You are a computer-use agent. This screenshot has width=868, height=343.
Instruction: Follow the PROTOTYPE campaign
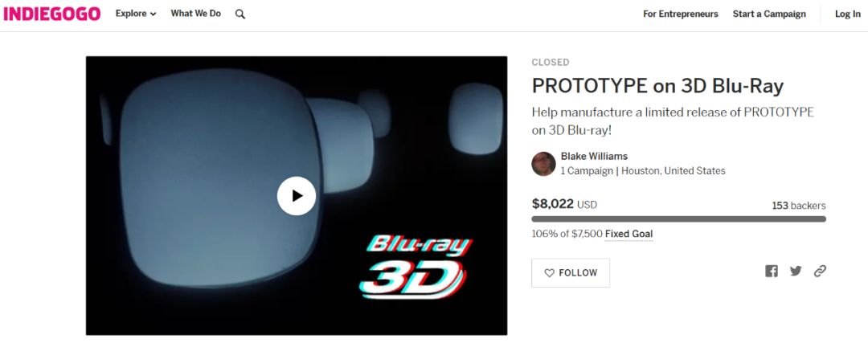tap(571, 273)
